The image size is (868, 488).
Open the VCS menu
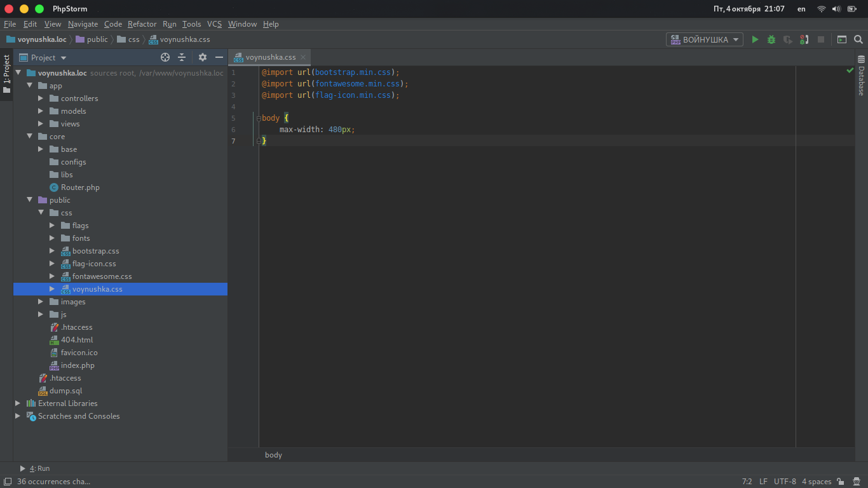click(x=214, y=24)
